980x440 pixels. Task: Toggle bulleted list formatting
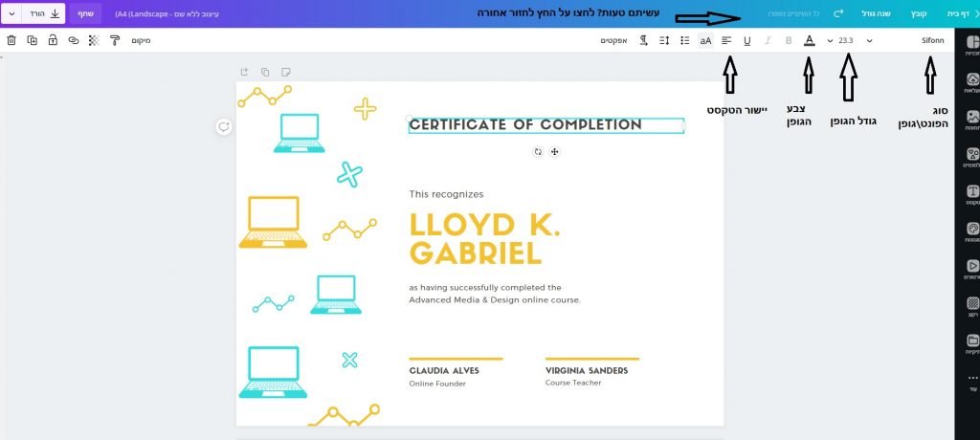[684, 41]
